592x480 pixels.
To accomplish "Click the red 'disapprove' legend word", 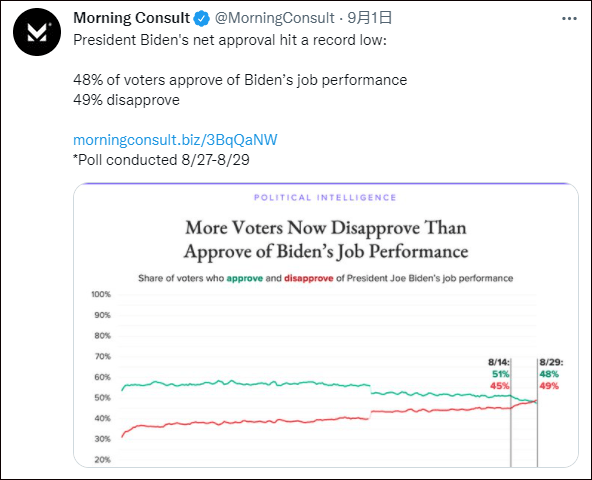I will pyautogui.click(x=308, y=278).
